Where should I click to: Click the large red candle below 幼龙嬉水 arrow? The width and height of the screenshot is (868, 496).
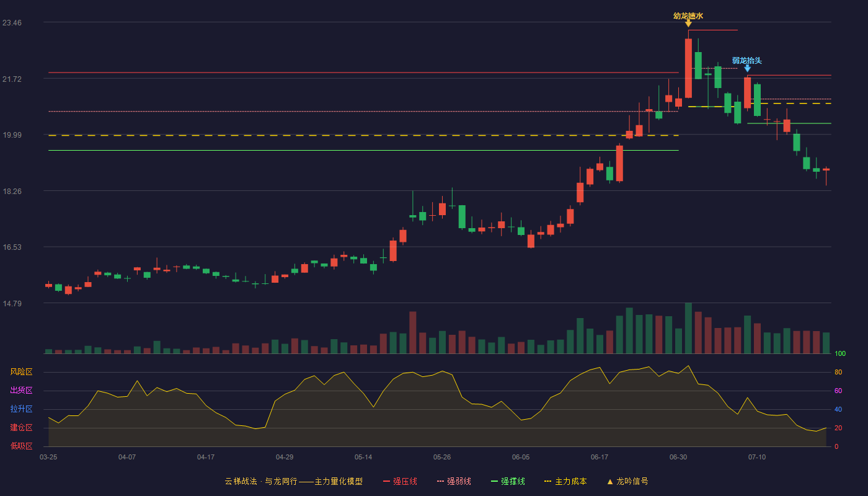(688, 68)
